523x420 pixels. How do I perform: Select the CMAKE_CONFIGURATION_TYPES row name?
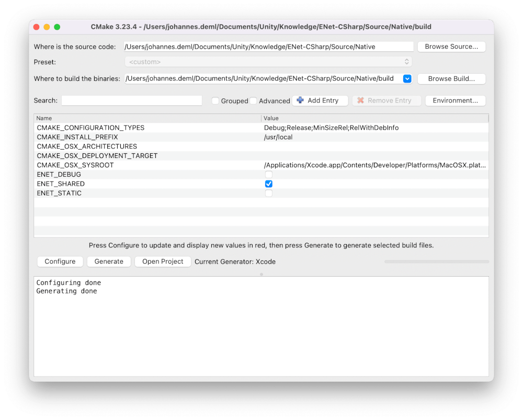[x=90, y=128]
